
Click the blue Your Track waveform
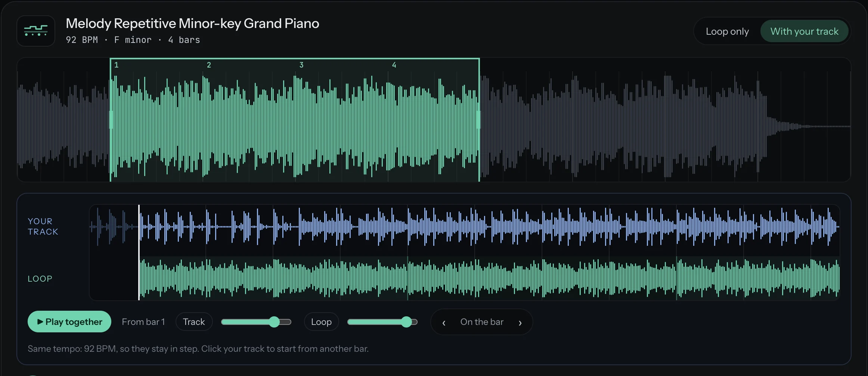(x=465, y=227)
